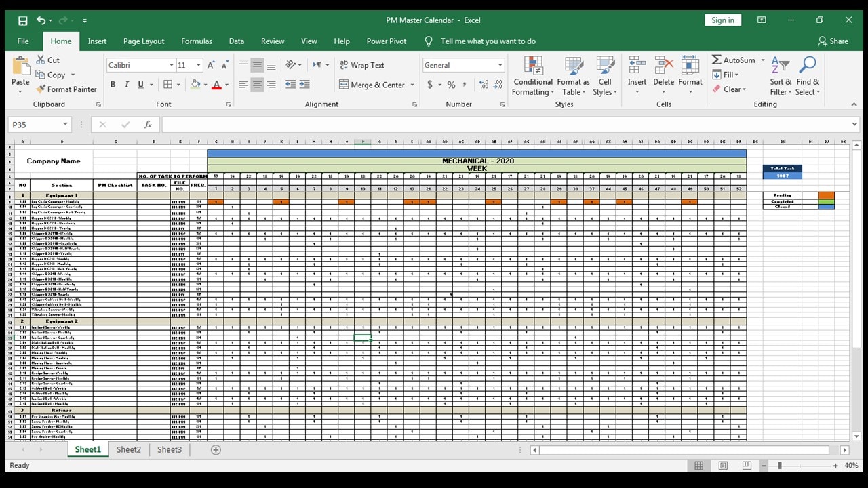Image resolution: width=868 pixels, height=488 pixels.
Task: Click the Insert Cells icon
Action: click(636, 68)
